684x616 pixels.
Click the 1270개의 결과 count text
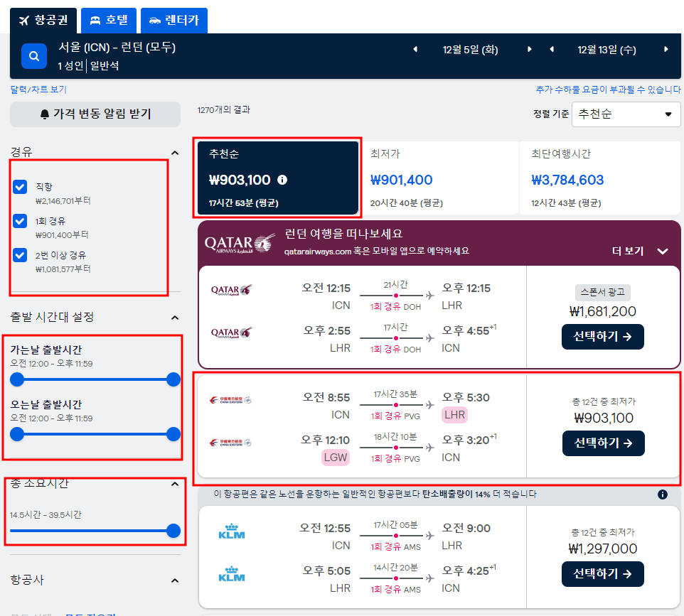(224, 110)
